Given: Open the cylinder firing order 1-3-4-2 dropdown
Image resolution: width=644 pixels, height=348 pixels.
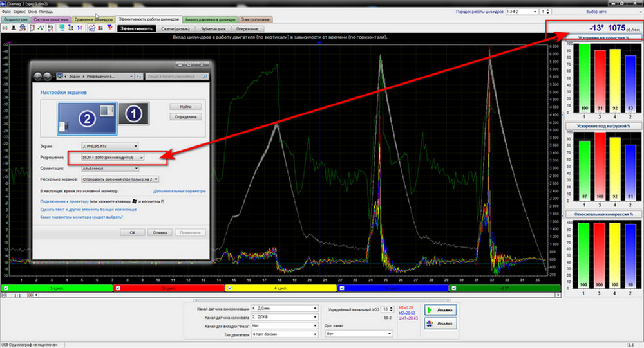Looking at the screenshot, I should click(521, 12).
